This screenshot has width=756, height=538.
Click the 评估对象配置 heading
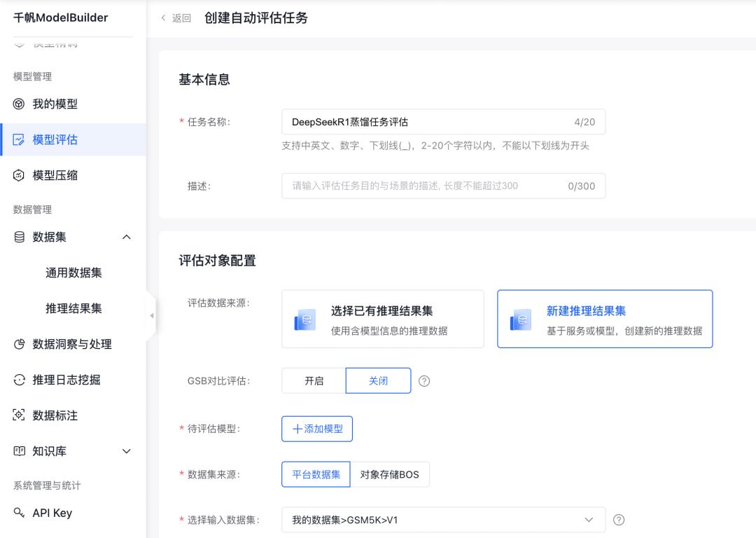217,261
